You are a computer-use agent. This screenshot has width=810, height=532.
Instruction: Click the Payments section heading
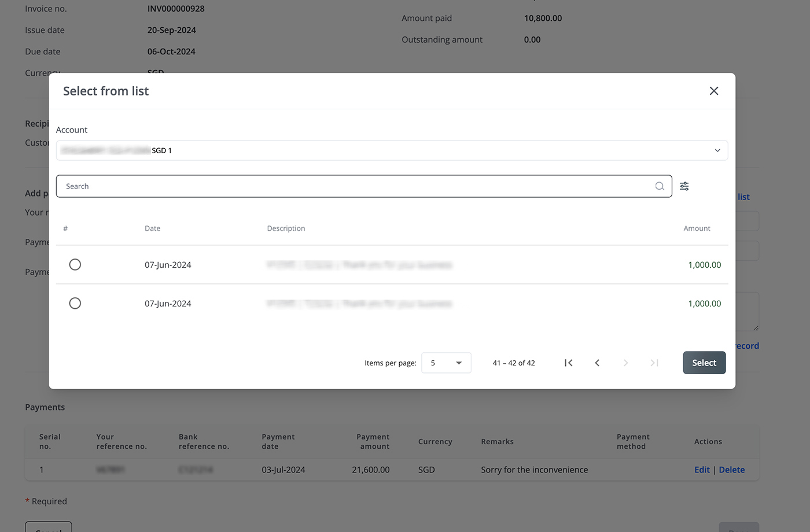pos(45,407)
